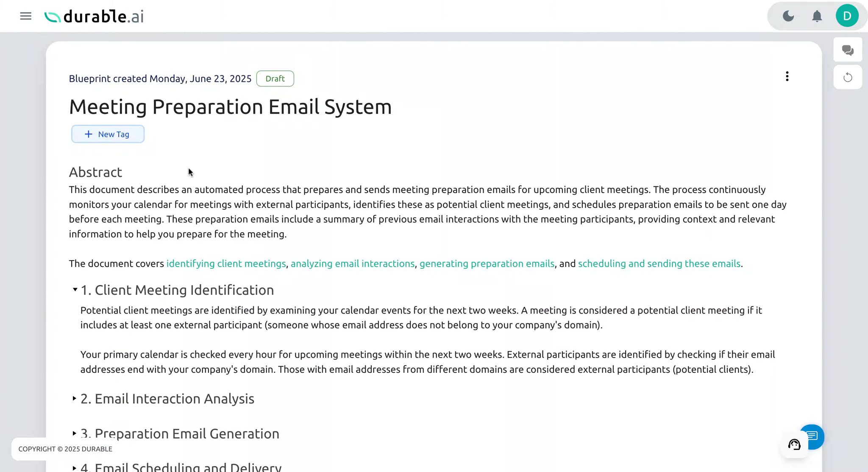Open notifications via the bell icon

coord(817,16)
